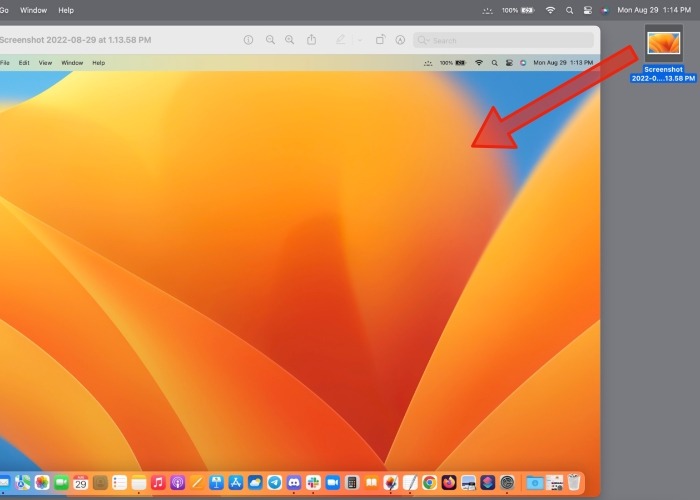The width and height of the screenshot is (700, 500).
Task: Open the Weather app from the dock
Action: [255, 483]
